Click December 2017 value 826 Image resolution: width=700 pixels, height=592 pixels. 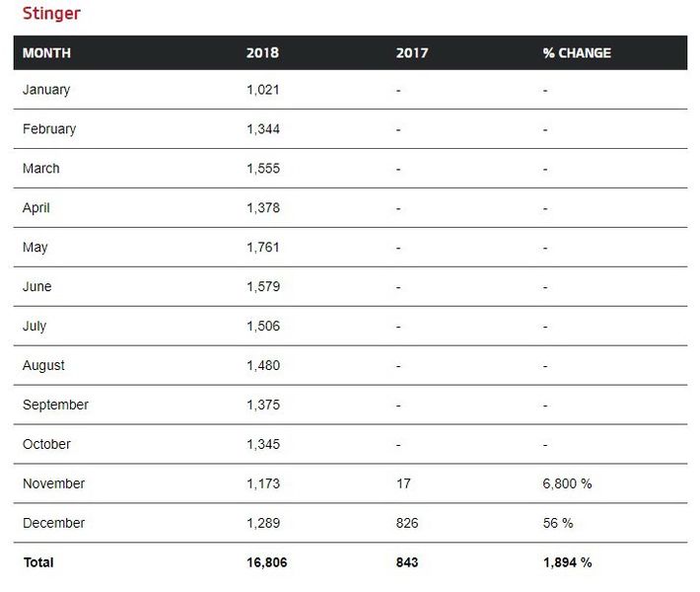[407, 524]
